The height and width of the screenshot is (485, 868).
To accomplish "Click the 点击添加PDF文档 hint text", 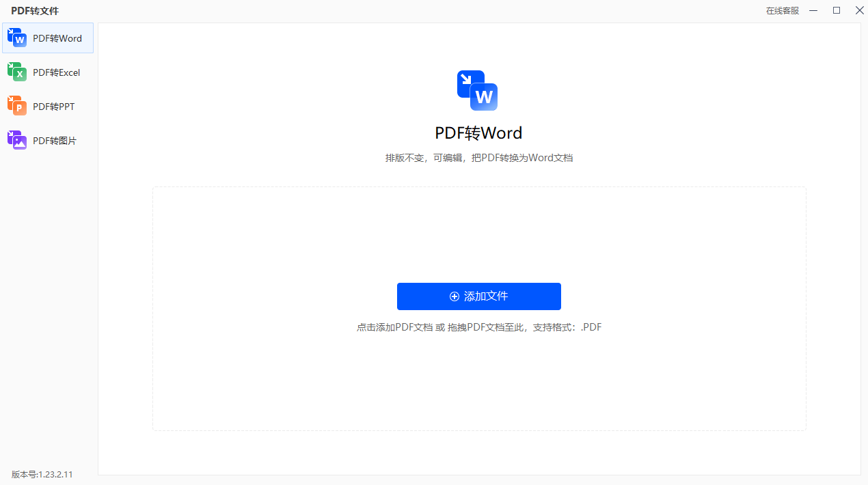I will point(479,327).
